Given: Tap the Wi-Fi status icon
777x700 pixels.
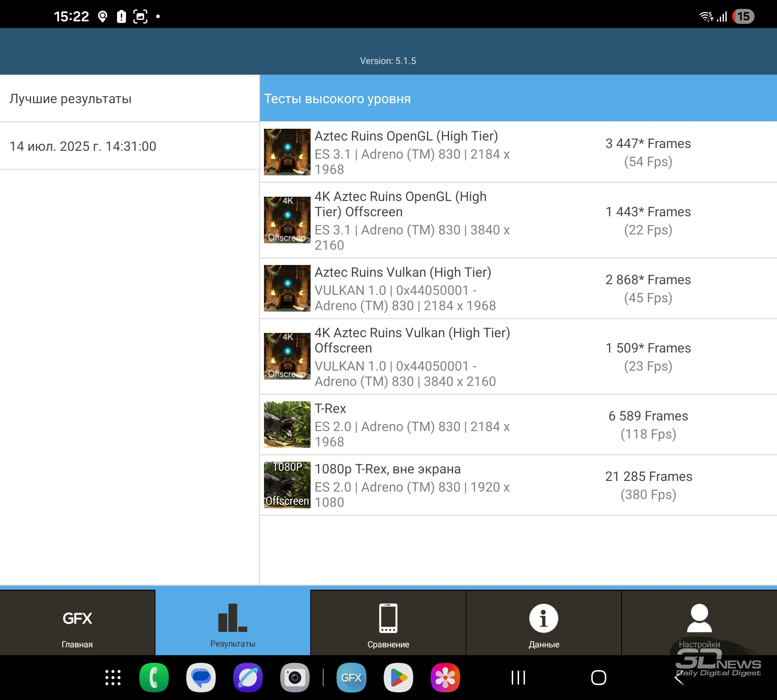Looking at the screenshot, I should pyautogui.click(x=706, y=16).
